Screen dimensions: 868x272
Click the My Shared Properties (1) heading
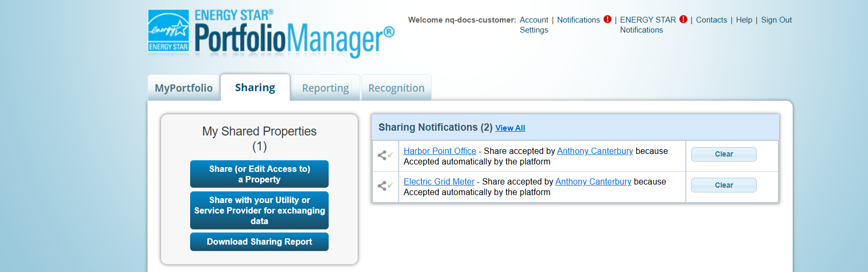click(x=259, y=139)
